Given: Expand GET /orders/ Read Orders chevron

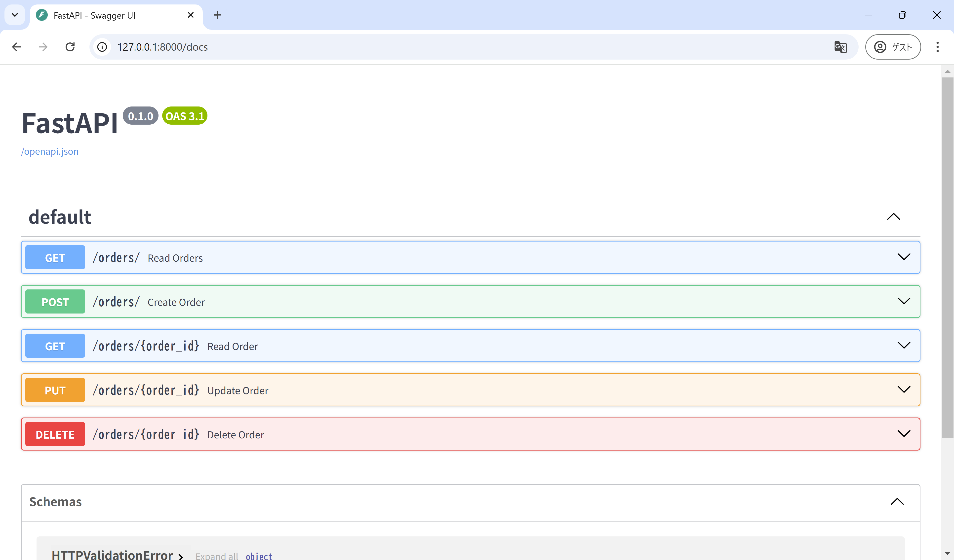Looking at the screenshot, I should 904,257.
